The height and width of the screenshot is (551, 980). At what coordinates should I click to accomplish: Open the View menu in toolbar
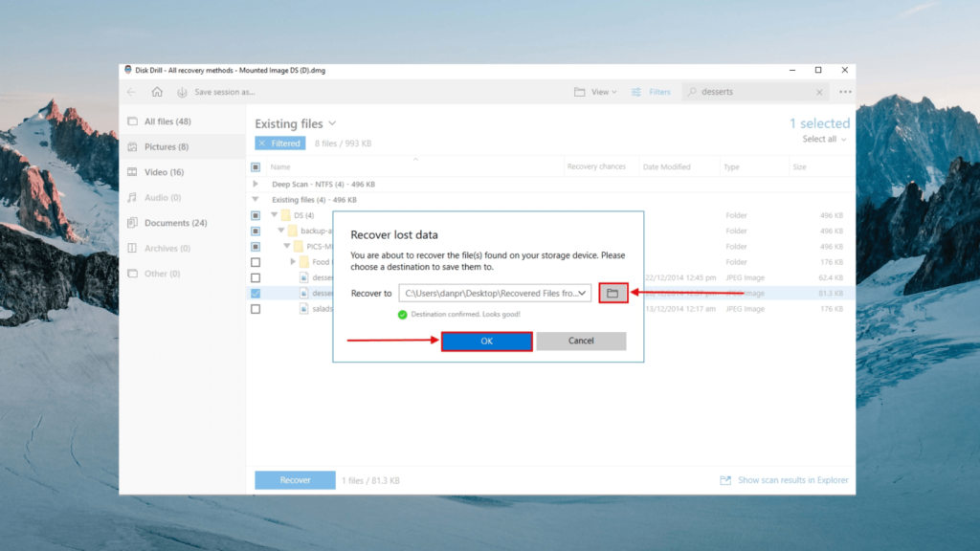click(x=597, y=91)
